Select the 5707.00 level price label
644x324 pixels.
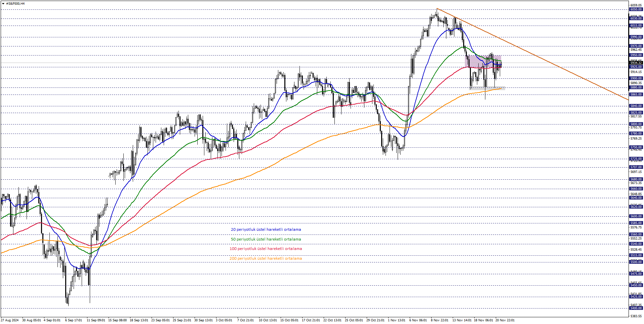click(x=636, y=167)
